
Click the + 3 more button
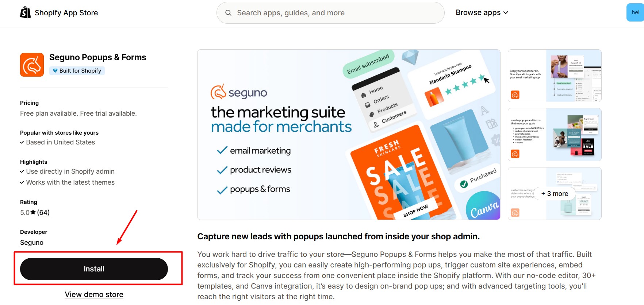coord(555,194)
